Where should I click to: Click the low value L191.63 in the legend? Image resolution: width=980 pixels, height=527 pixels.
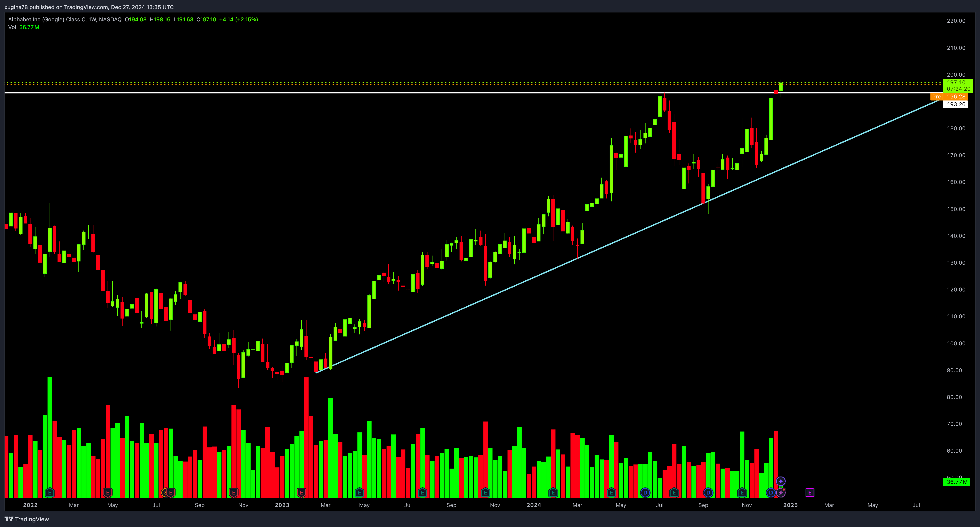(x=183, y=19)
